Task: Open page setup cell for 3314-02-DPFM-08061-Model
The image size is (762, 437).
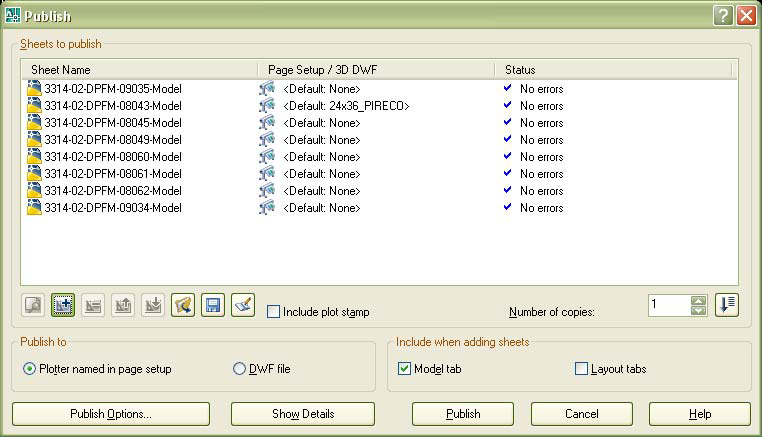Action: pos(322,174)
